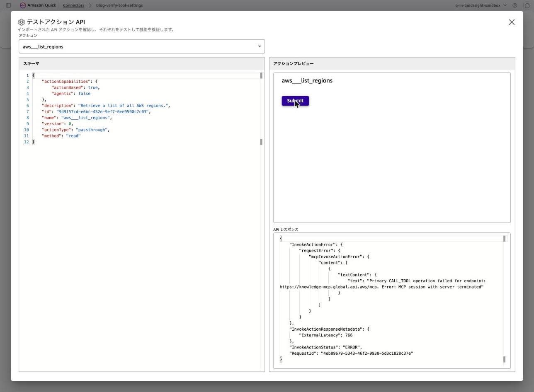The height and width of the screenshot is (392, 534).
Task: Click the "name": "aws___list_regions" schema line
Action: pyautogui.click(x=77, y=118)
